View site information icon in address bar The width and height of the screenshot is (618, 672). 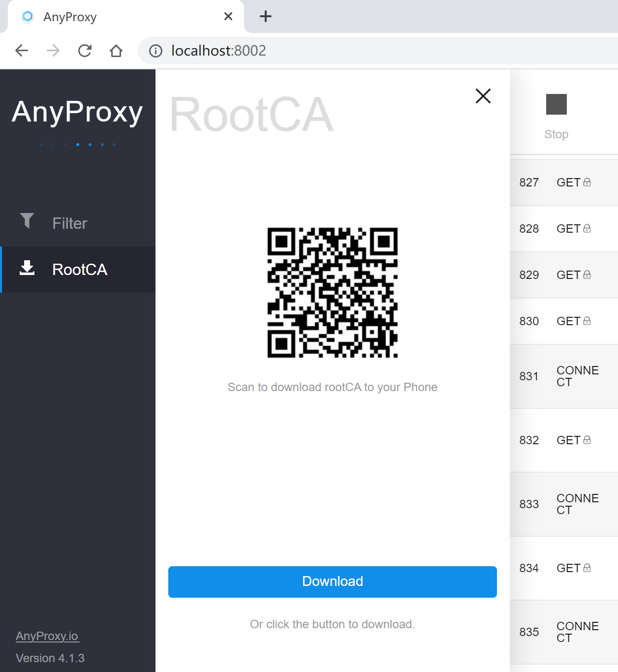click(x=155, y=51)
